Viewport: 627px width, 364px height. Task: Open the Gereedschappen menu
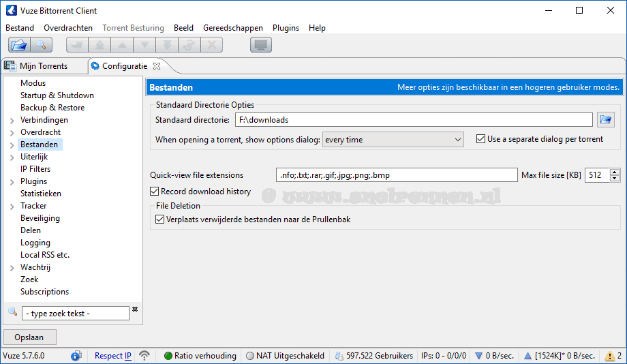(233, 27)
